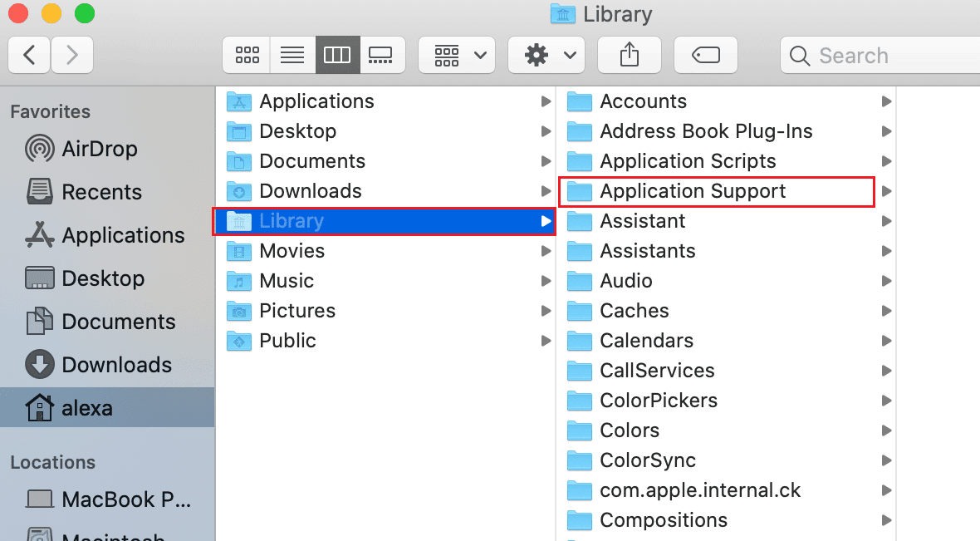980x541 pixels.
Task: Select the Library folder row
Action: [x=385, y=221]
